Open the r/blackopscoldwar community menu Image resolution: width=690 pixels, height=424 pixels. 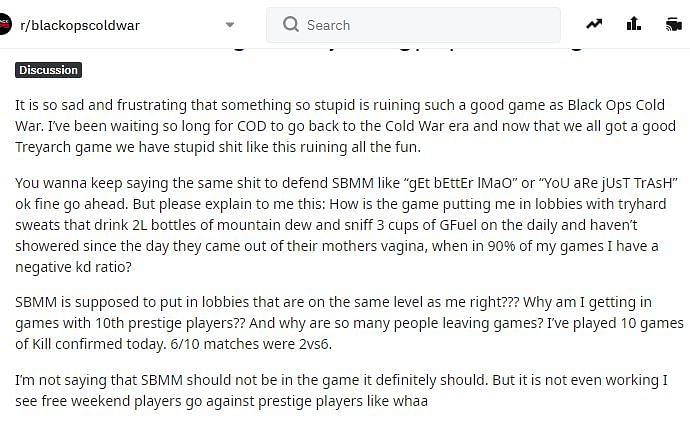(119, 25)
